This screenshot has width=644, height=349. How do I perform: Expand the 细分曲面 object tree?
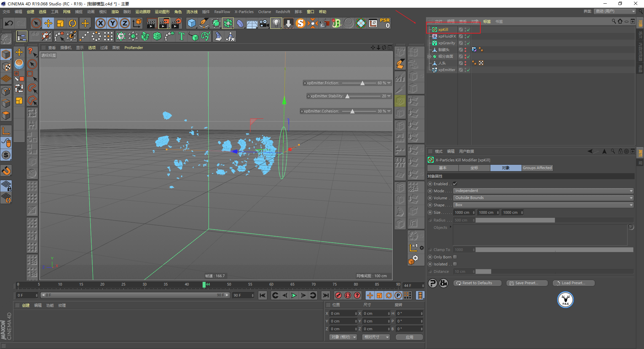pos(429,56)
